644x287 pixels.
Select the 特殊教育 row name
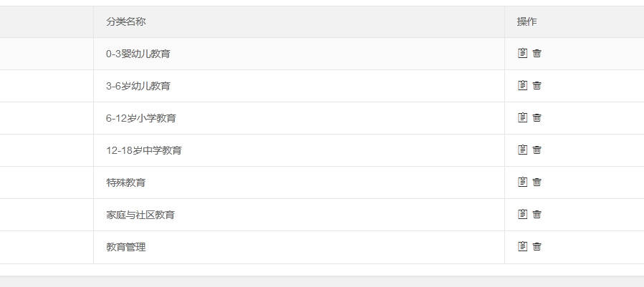125,183
